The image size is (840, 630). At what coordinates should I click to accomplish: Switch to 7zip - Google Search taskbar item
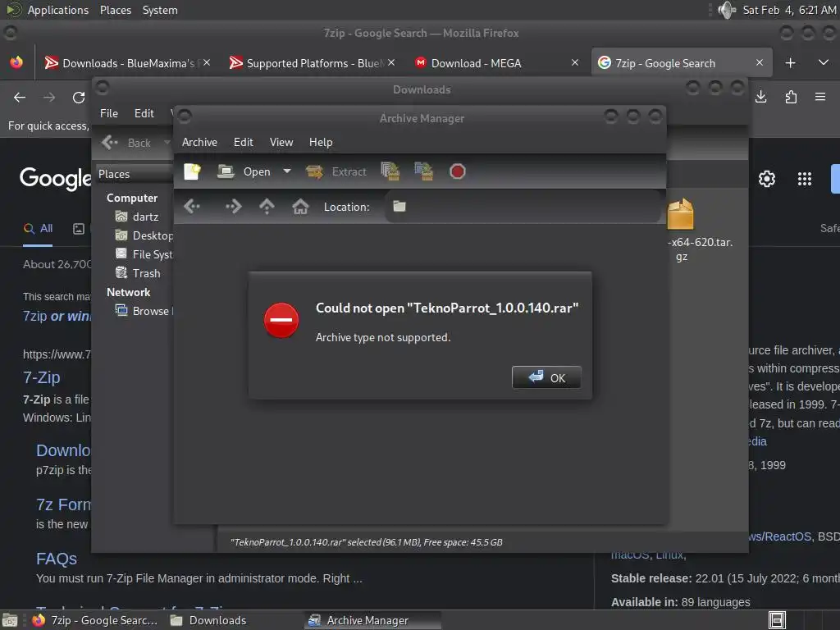(95, 620)
